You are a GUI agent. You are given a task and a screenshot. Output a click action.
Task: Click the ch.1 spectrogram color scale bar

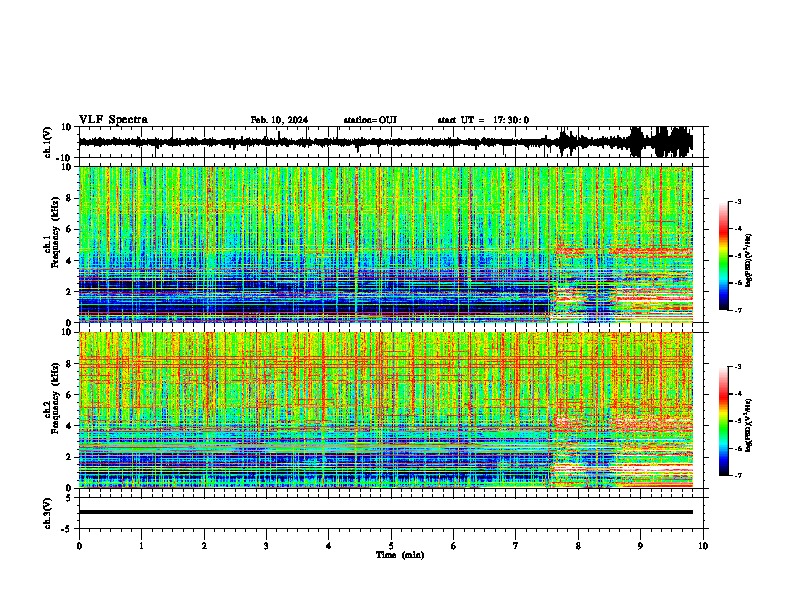point(723,256)
